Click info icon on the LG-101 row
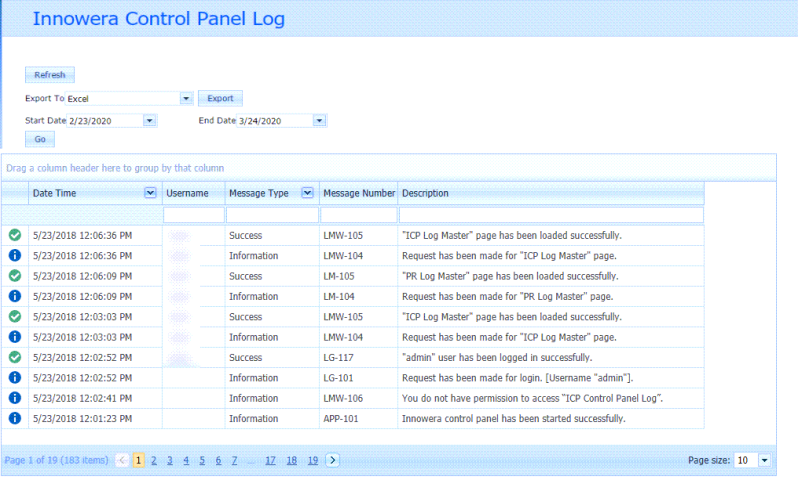This screenshot has height=480, width=798. tap(15, 378)
